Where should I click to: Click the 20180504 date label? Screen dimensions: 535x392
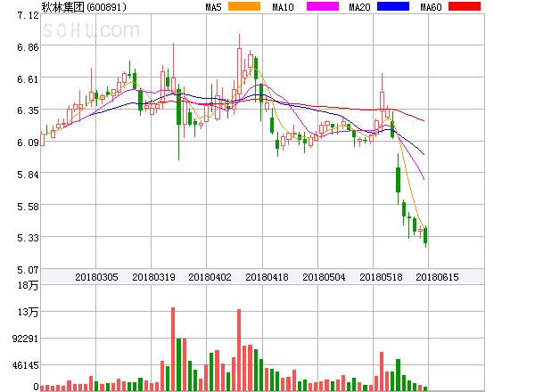[x=324, y=277]
